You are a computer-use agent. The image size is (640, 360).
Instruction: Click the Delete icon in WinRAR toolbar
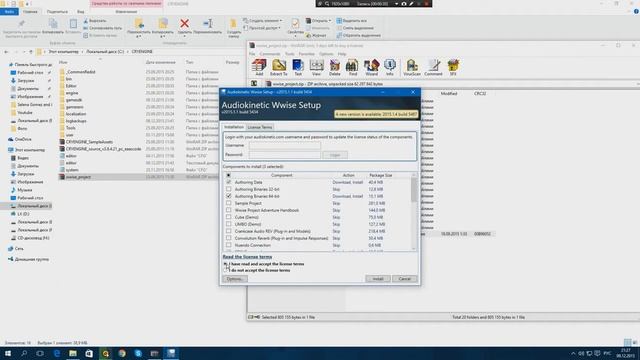point(335,67)
